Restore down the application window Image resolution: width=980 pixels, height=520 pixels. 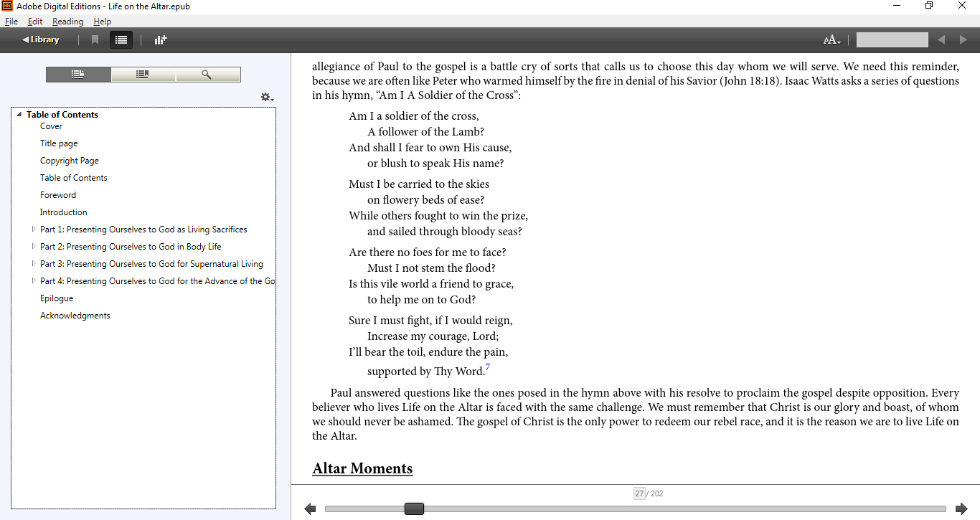pyautogui.click(x=929, y=6)
